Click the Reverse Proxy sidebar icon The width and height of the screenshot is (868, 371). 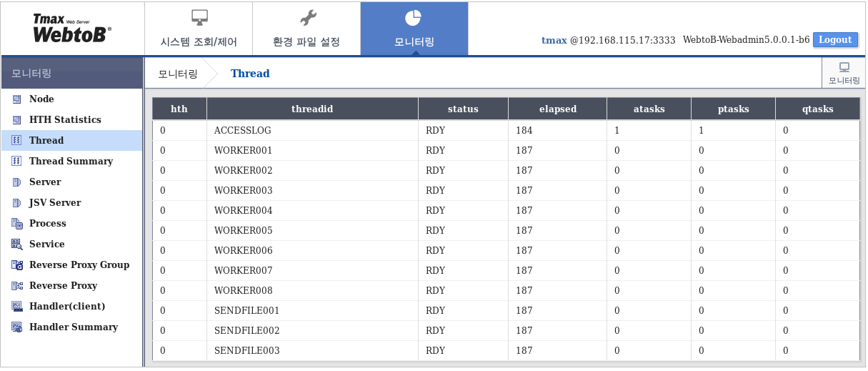coord(16,286)
